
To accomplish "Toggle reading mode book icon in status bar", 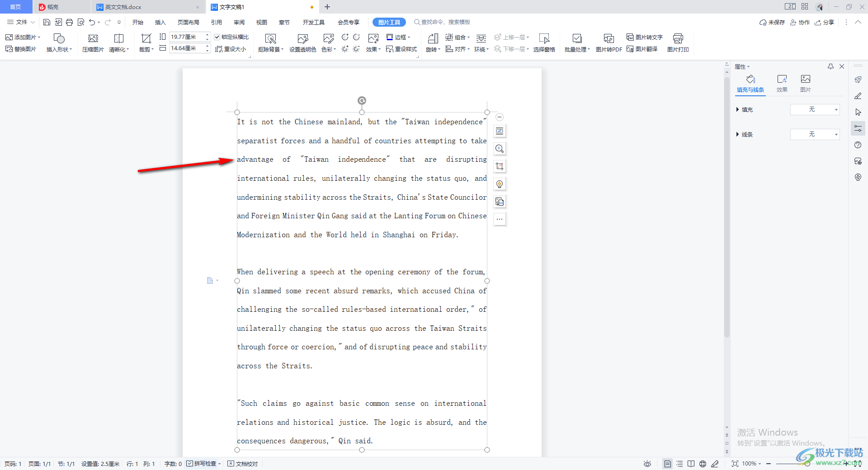I will tap(691, 464).
